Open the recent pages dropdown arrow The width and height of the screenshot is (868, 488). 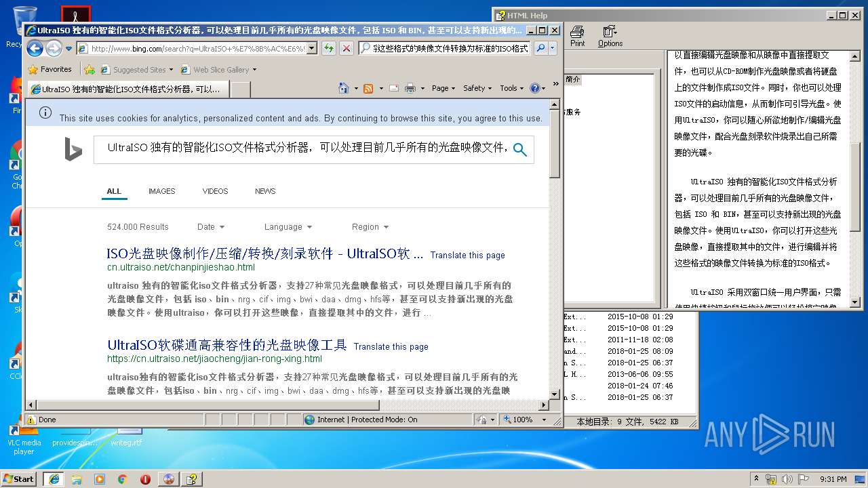(x=68, y=49)
